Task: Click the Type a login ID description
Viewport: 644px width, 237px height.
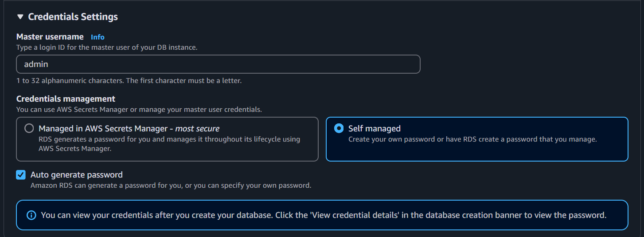Action: (107, 47)
